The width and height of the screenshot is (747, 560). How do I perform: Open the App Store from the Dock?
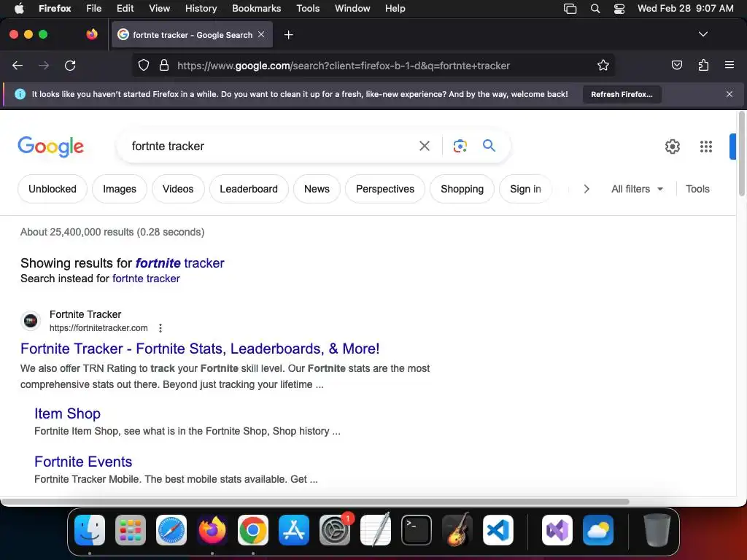coord(294,530)
